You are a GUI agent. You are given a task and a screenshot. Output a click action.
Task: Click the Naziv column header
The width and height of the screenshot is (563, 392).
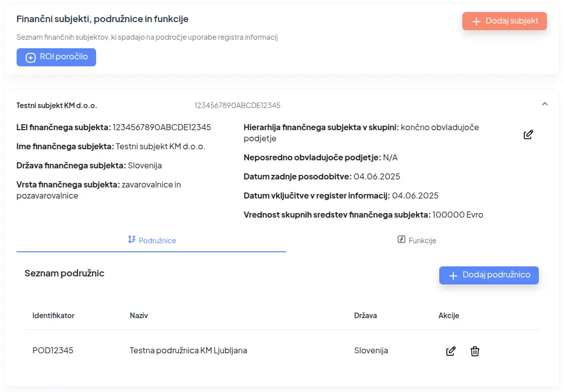[x=139, y=316]
